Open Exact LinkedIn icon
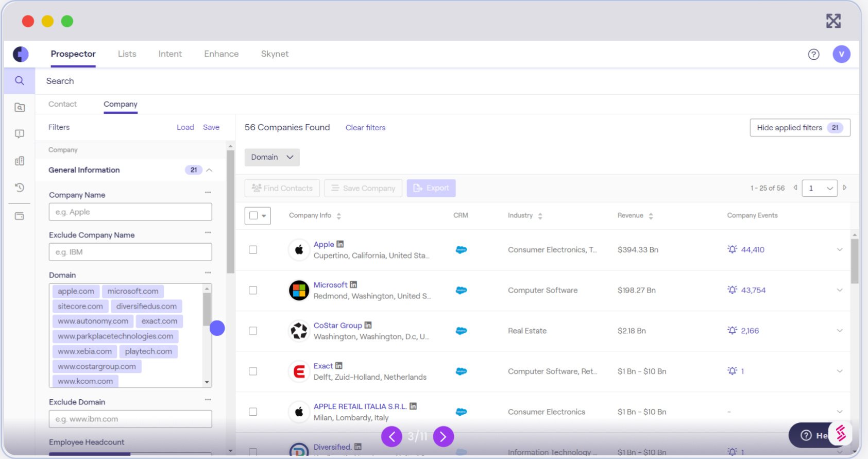The image size is (868, 459). [x=338, y=366]
